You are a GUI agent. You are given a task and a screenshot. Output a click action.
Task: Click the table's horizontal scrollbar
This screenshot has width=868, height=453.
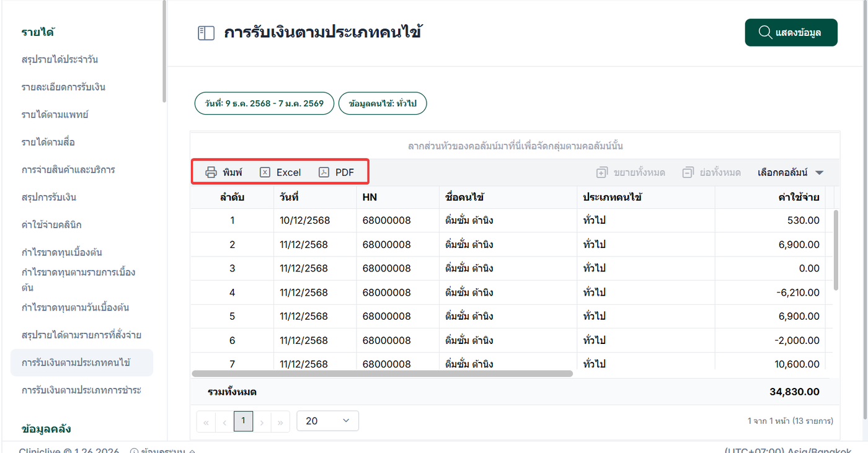pos(383,374)
